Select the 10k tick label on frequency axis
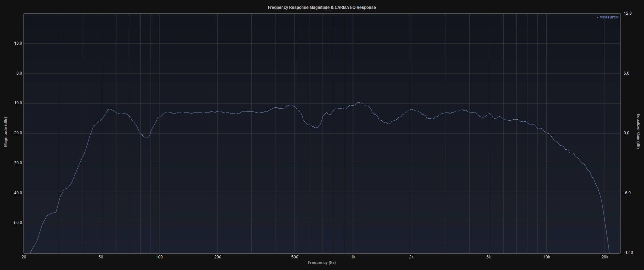Image resolution: width=644 pixels, height=270 pixels. (x=547, y=257)
